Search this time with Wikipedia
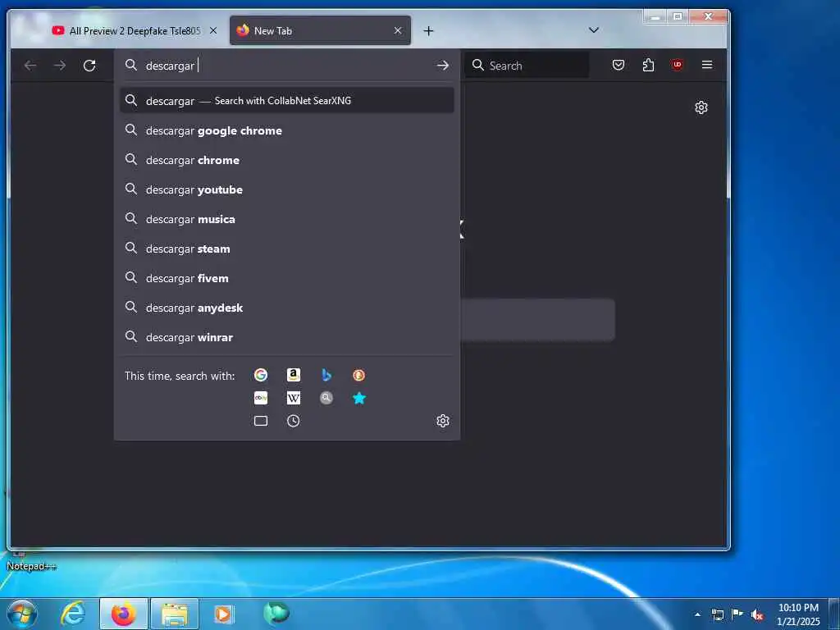This screenshot has width=840, height=630. pos(294,398)
